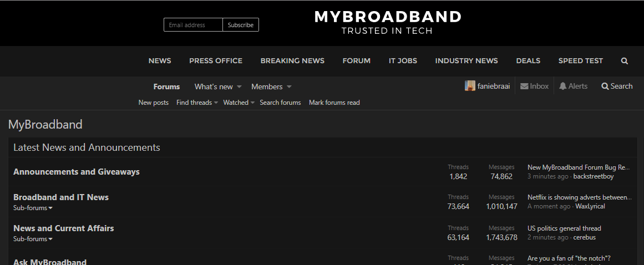Screen dimensions: 644x265
Task: Open Broadband and IT News forum
Action: pos(61,197)
